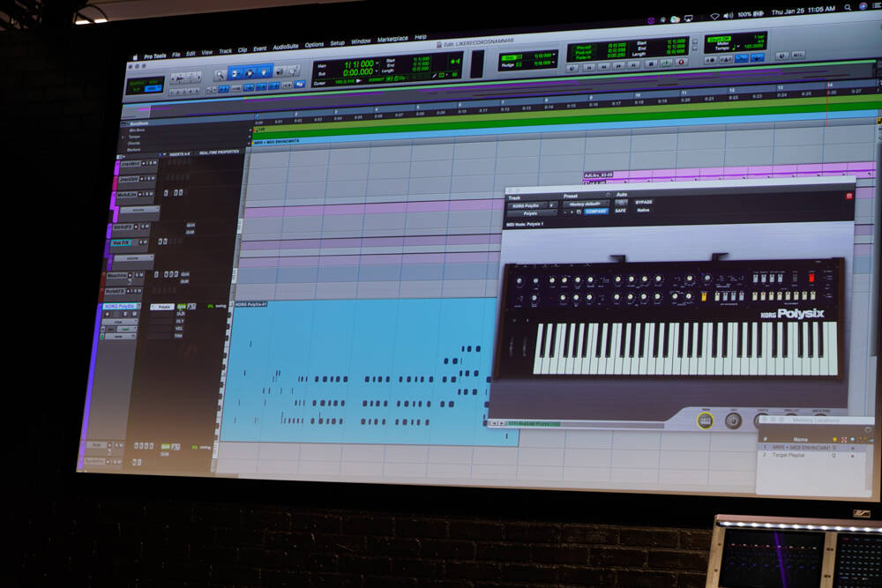This screenshot has width=882, height=588.
Task: Open the Polysix insert selector in plug-in header
Action: pyautogui.click(x=532, y=213)
